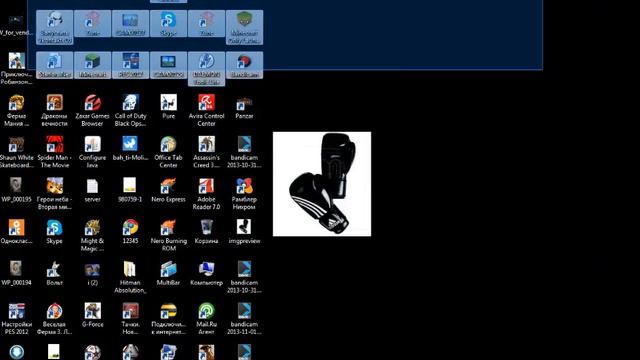Screen dimensions: 640x360
Task: Select the Компьютер desktop icon
Action: tap(207, 273)
